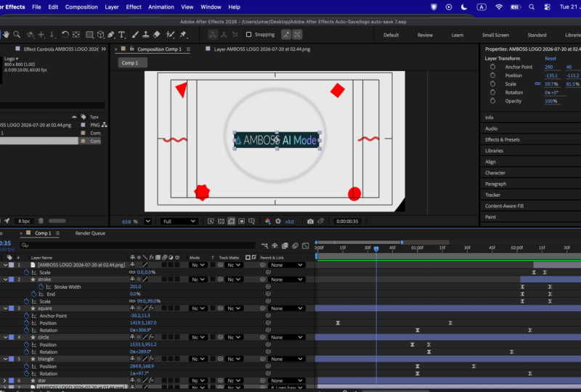Take a snapshot with camera icon
Image resolution: width=581 pixels, height=392 pixels.
[311, 221]
